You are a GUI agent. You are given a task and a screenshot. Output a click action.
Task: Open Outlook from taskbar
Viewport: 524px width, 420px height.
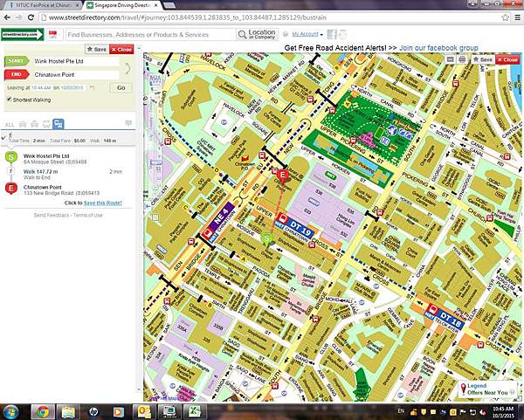(144, 411)
